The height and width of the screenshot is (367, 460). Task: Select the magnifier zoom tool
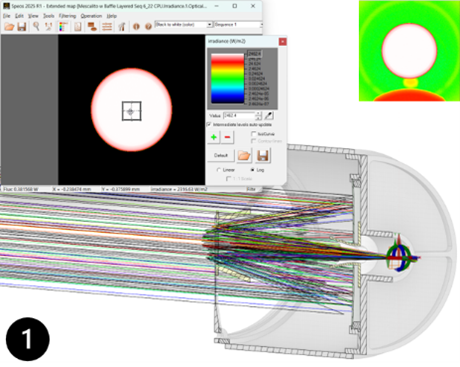click(x=36, y=26)
